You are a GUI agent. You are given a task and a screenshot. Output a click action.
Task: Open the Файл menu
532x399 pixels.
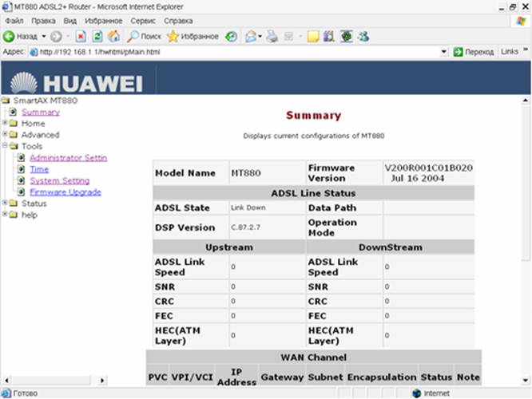point(14,21)
